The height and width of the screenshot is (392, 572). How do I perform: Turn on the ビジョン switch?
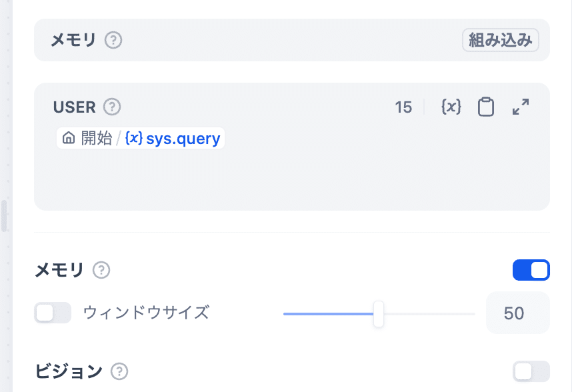[x=531, y=371]
